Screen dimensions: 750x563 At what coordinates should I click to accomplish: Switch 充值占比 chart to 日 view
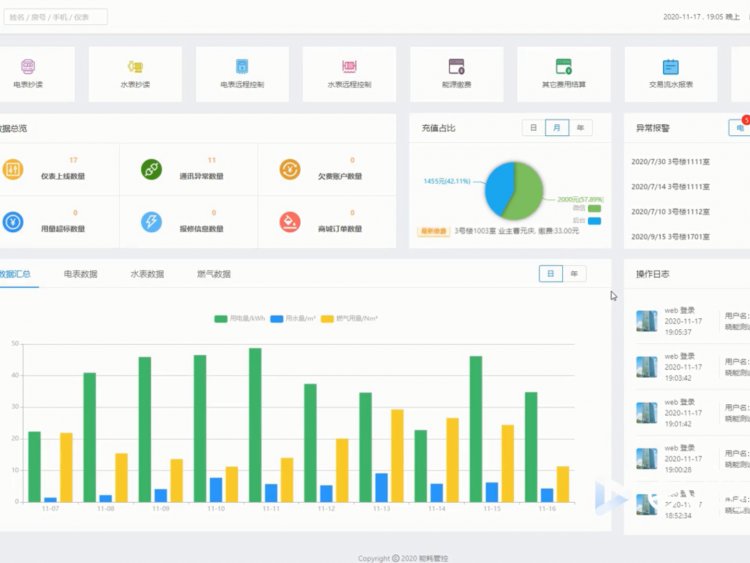tap(533, 128)
